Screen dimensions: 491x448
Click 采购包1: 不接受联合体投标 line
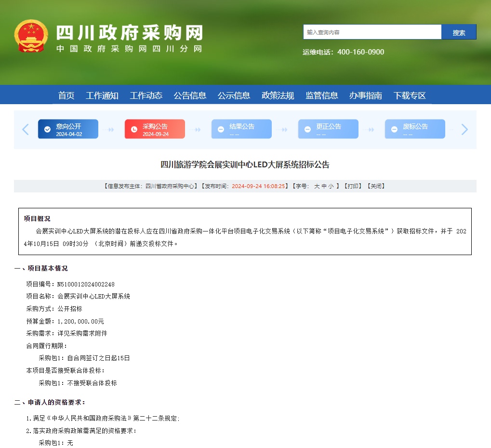click(x=78, y=383)
